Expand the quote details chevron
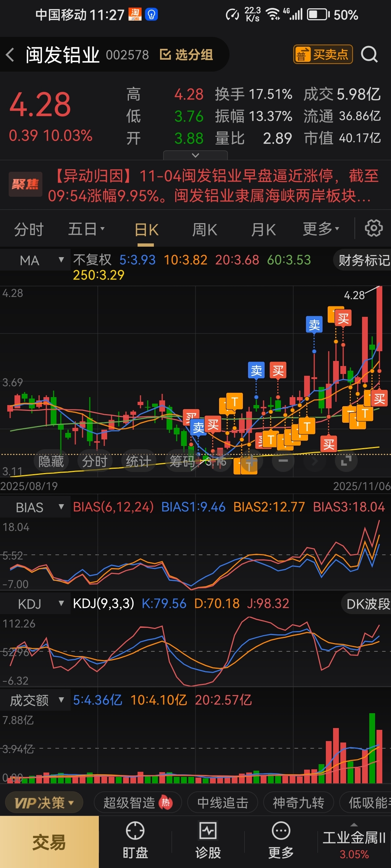This screenshot has width=391, height=868. (x=195, y=155)
